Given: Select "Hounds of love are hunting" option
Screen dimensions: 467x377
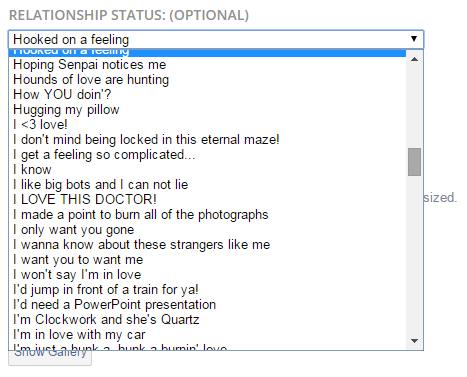Looking at the screenshot, I should 207,80.
